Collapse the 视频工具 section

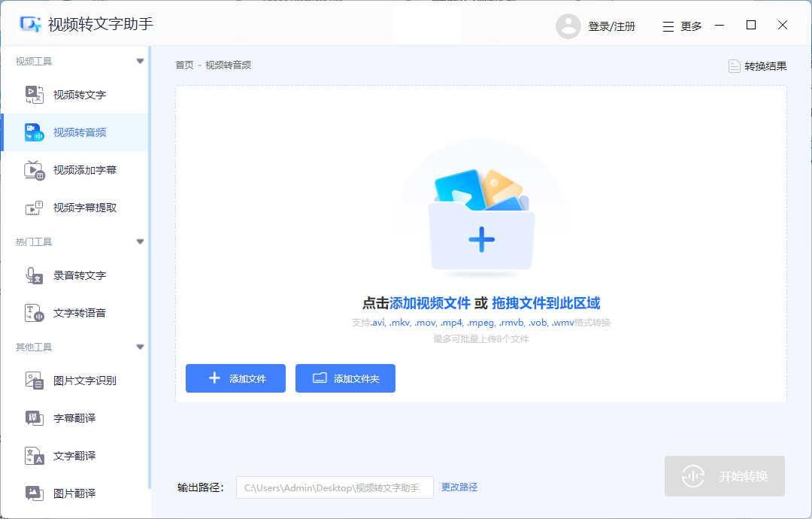click(140, 61)
